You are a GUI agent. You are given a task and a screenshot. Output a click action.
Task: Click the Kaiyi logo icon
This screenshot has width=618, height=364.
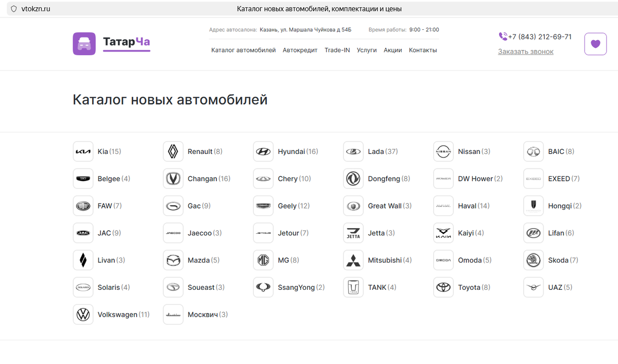pos(443,233)
